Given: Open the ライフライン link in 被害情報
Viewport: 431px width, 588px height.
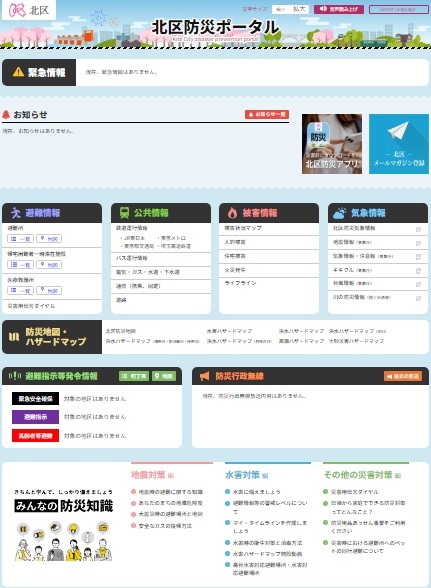Looking at the screenshot, I should point(240,283).
